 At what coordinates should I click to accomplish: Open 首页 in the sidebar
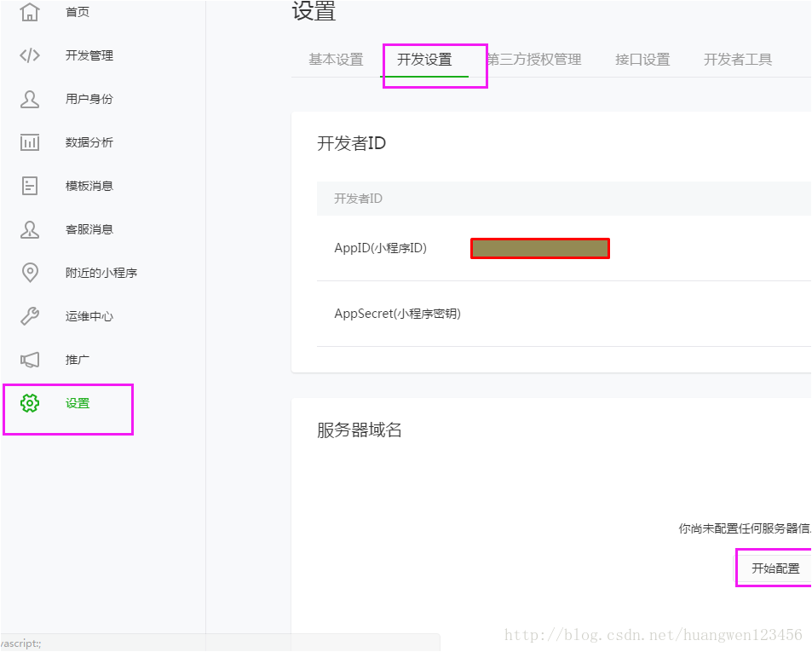click(78, 12)
